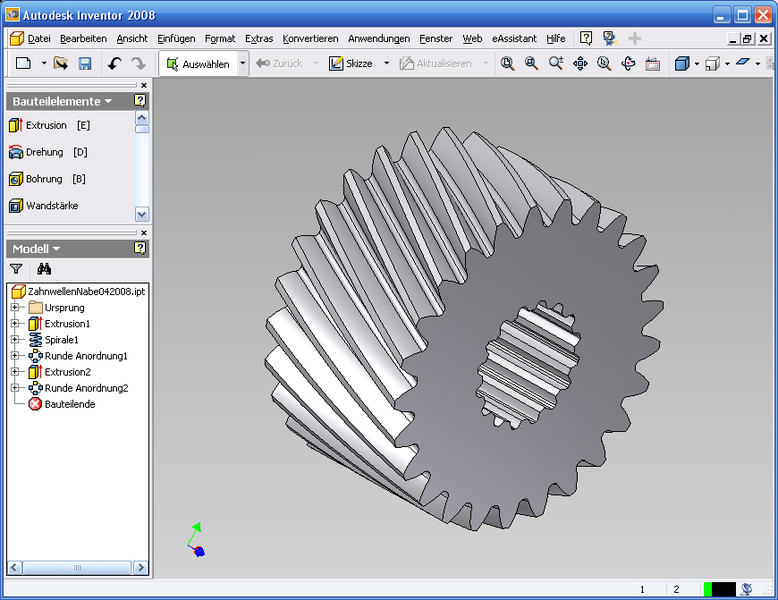Choose the Drehung revolve tool
Viewport: 778px width, 600px height.
click(x=44, y=153)
